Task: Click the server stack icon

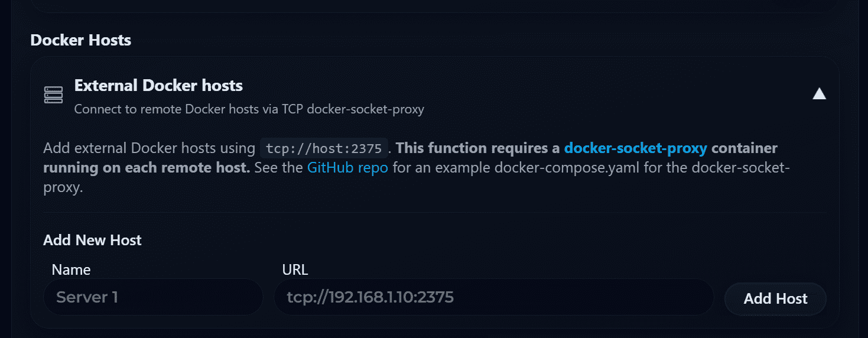Action: [x=53, y=95]
